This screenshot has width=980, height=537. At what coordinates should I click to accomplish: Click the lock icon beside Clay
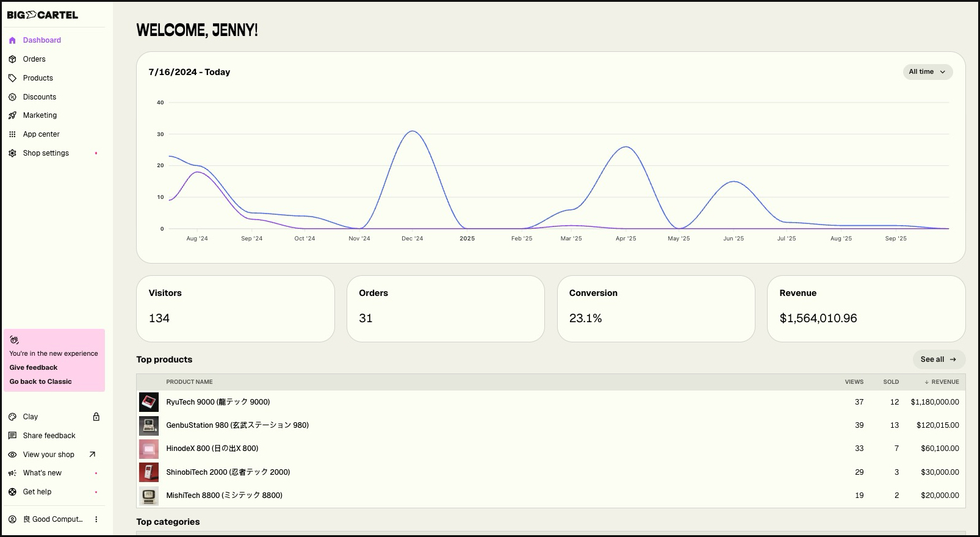tap(96, 417)
